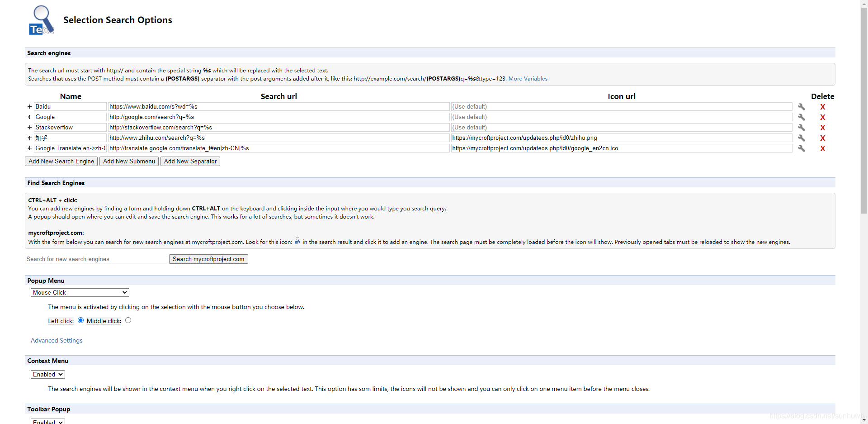Expand Advanced Settings link

pyautogui.click(x=57, y=341)
